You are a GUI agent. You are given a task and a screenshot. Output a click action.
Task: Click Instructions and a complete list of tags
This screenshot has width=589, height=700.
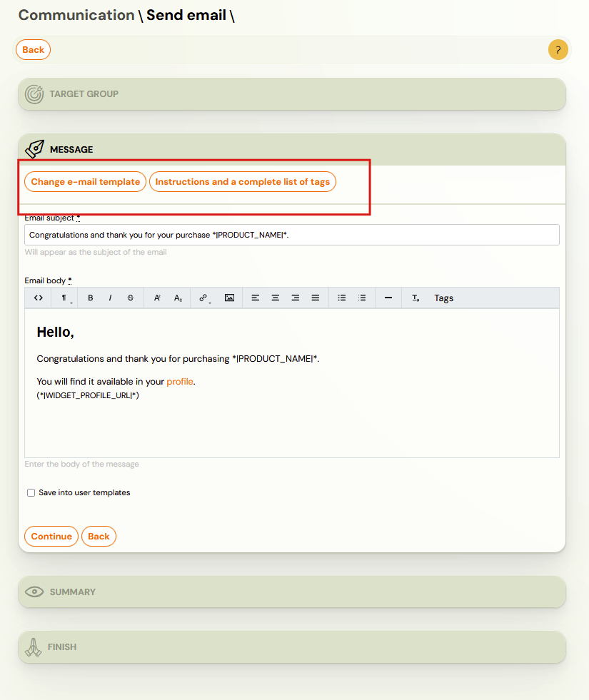(x=242, y=181)
